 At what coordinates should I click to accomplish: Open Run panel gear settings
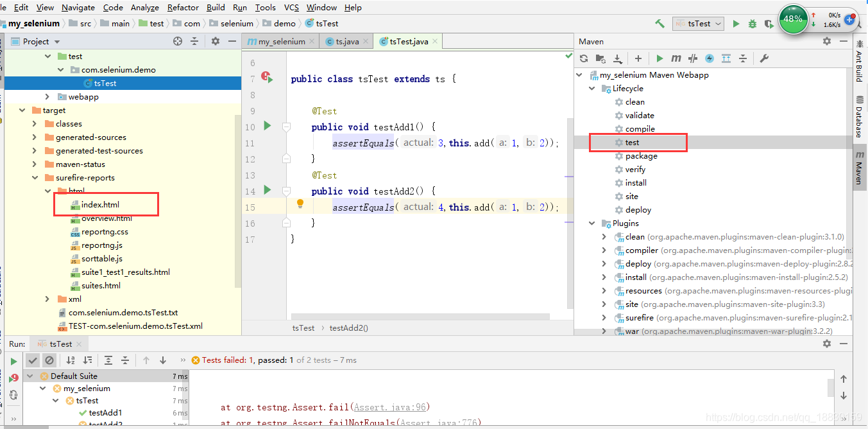[827, 344]
